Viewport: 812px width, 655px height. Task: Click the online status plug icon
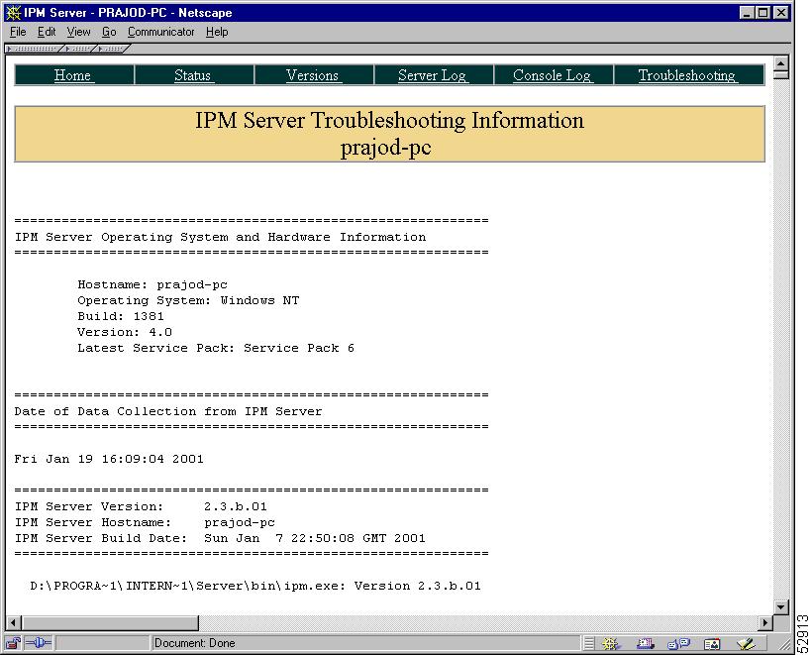click(x=39, y=643)
